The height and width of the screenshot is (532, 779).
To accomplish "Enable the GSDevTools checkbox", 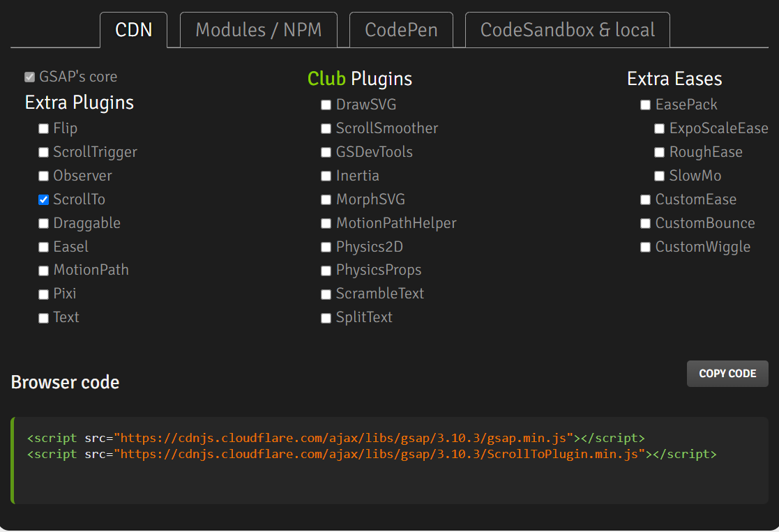I will pyautogui.click(x=326, y=153).
